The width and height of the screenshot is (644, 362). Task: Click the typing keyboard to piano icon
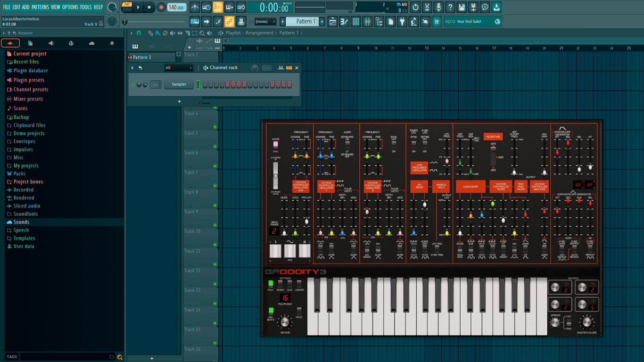tap(195, 22)
